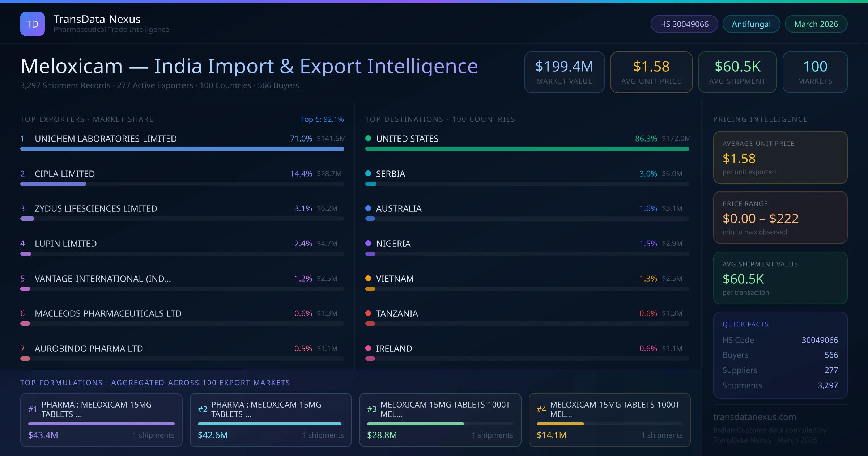Screen dimensions: 868x456
Task: Click the TD logo icon
Action: (32, 24)
